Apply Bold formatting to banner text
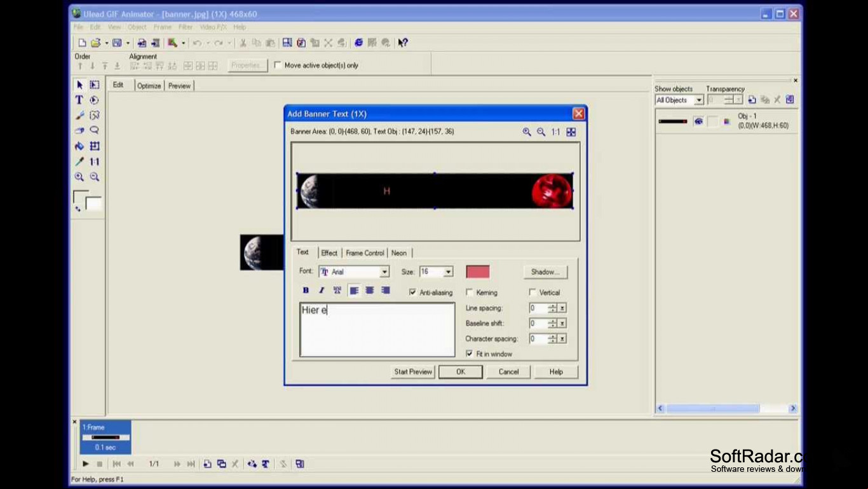This screenshot has width=868, height=489. pos(306,291)
